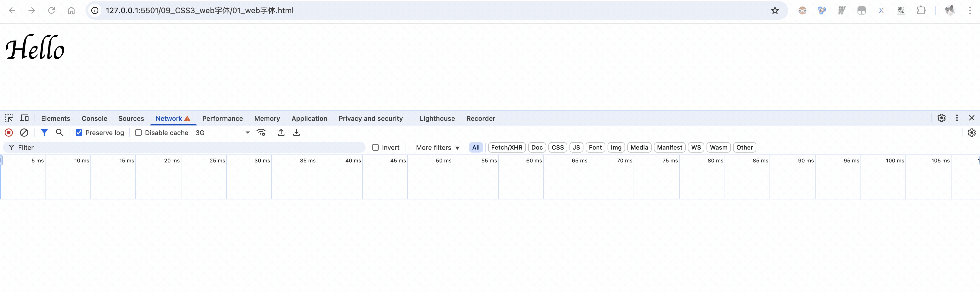Check the Invert filter checkbox
Screen dimensions: 980x292
[375, 148]
